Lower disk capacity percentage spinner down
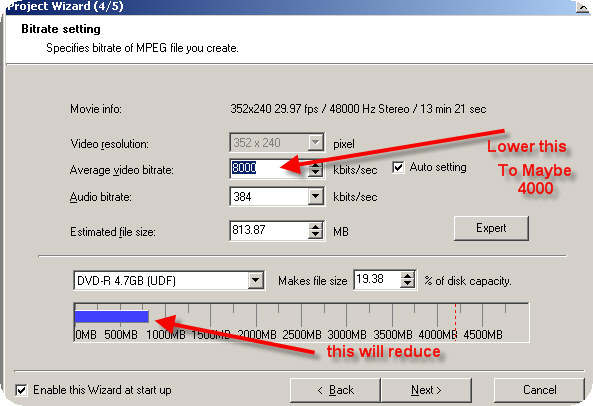593x406 pixels. tap(408, 284)
